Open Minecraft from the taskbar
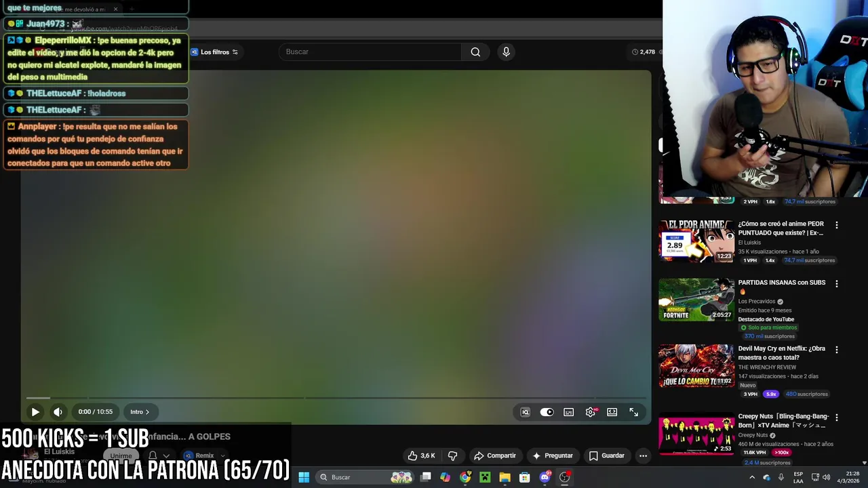Viewport: 868px width, 488px height. pyautogui.click(x=485, y=477)
